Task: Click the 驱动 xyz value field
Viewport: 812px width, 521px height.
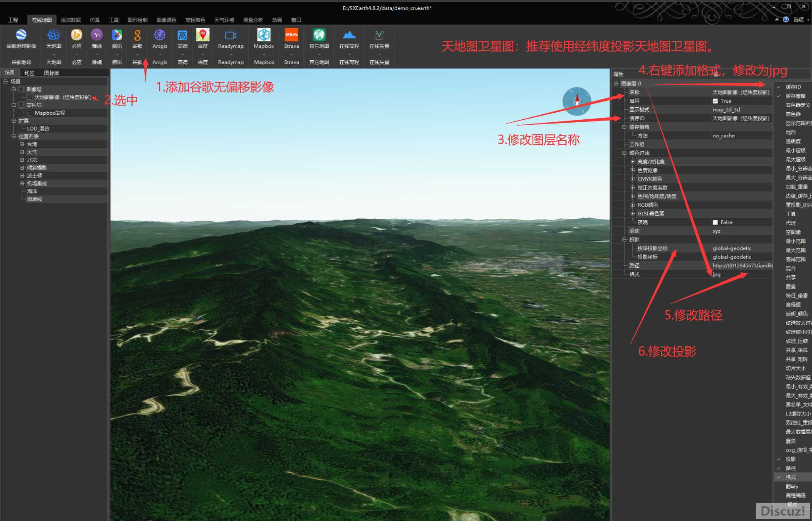Action: coord(741,231)
